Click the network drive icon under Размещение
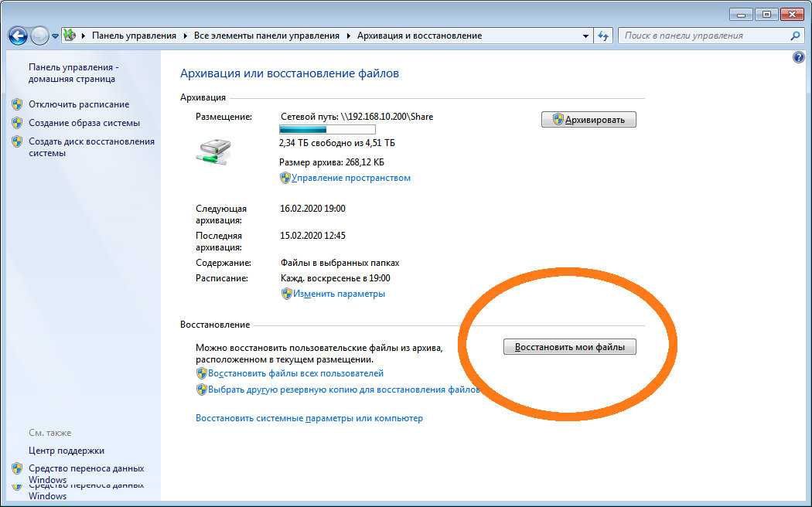This screenshot has height=507, width=812. (x=213, y=151)
